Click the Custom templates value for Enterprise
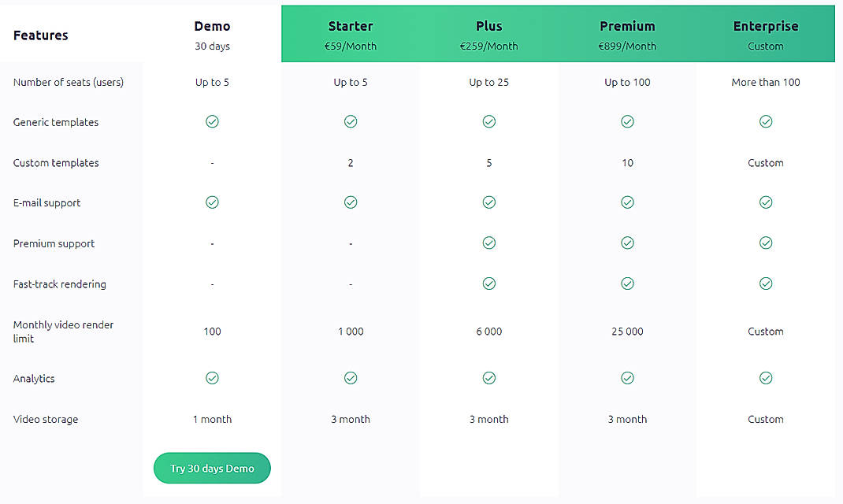Viewport: 843px width, 504px height. tap(766, 163)
